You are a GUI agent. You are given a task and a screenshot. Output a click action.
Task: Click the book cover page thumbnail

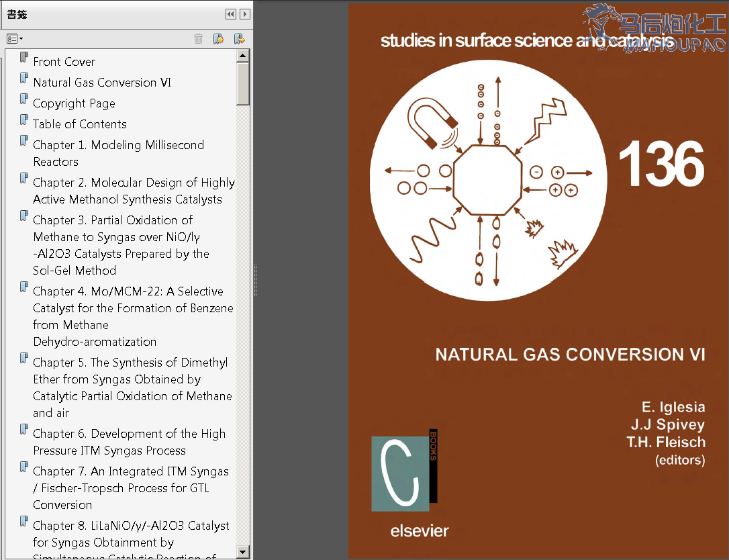point(538,282)
